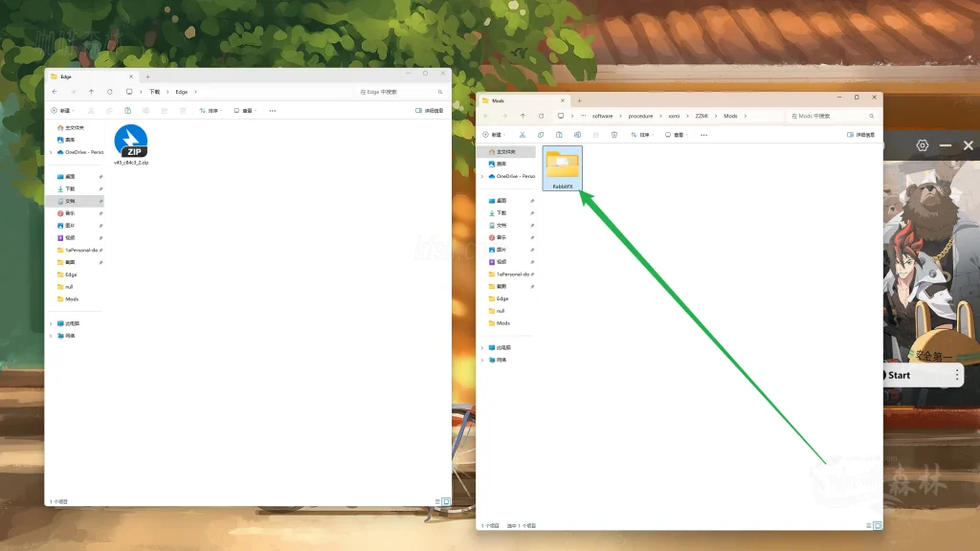Close the Mods tab

coord(562,100)
